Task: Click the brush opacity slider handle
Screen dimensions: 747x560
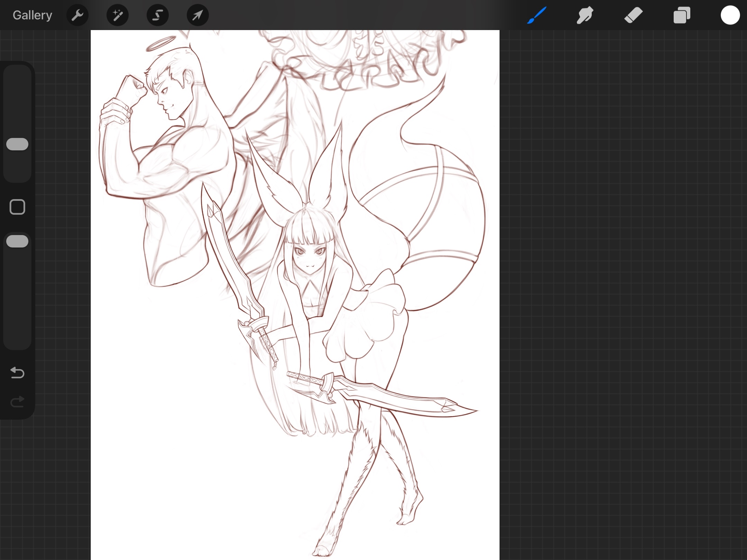Action: [x=17, y=241]
